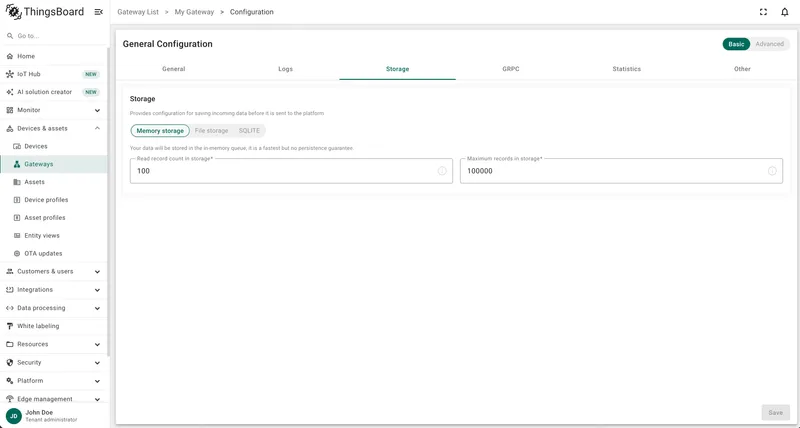Click the NEW badge beside IoT Hub
The image size is (800, 428).
(x=91, y=74)
